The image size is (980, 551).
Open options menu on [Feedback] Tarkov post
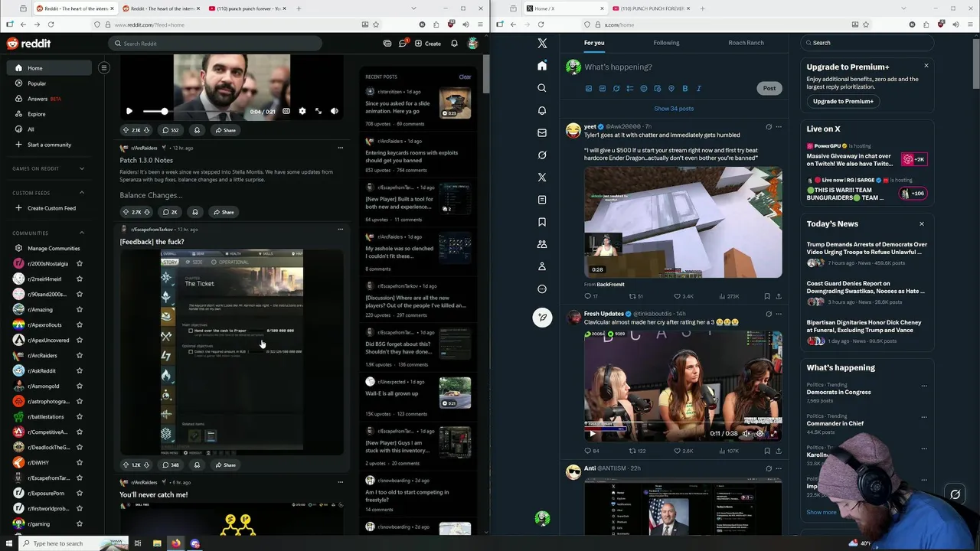click(x=341, y=229)
